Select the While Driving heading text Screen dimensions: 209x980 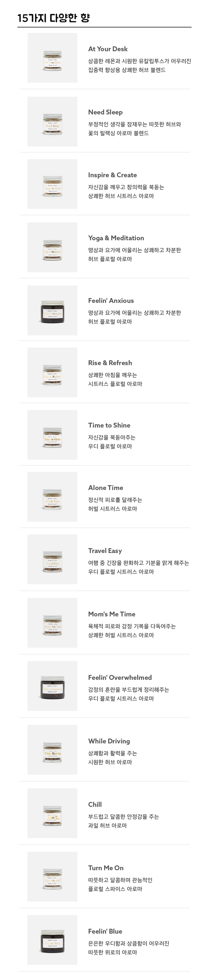coord(109,741)
